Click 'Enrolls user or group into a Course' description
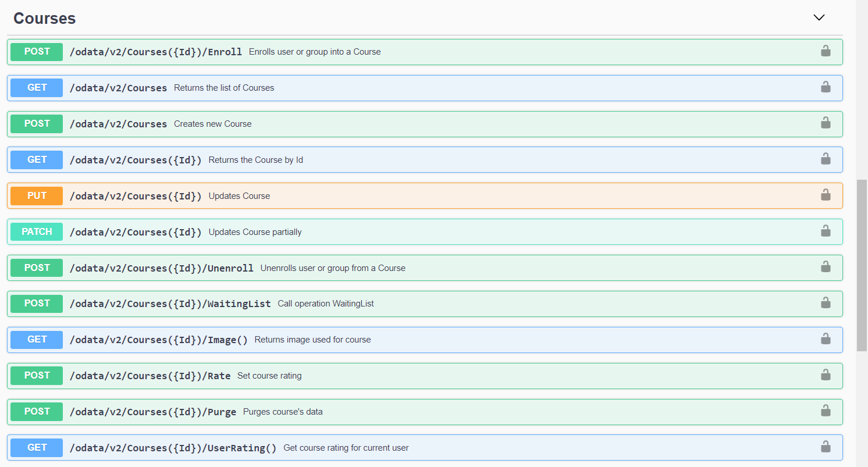 click(x=315, y=52)
